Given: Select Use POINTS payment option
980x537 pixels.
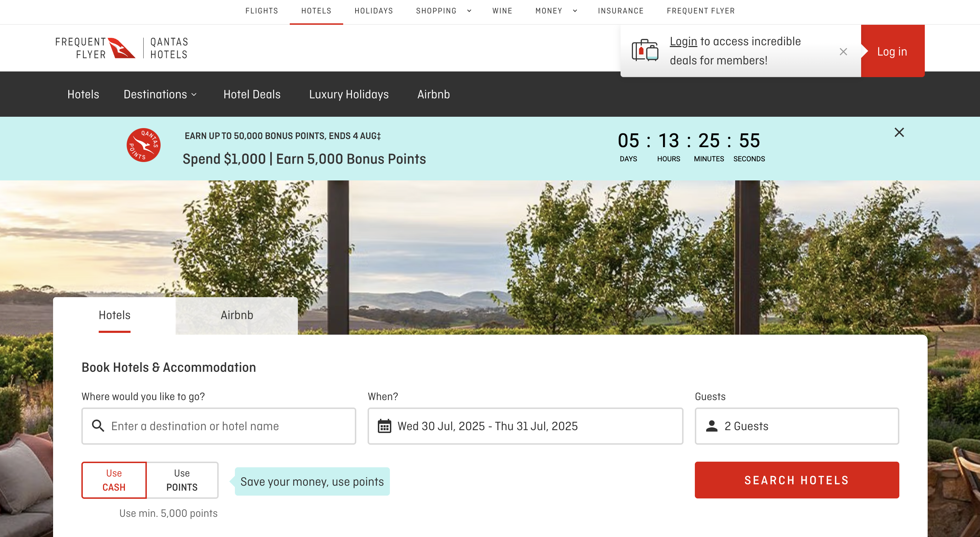Looking at the screenshot, I should click(x=182, y=480).
